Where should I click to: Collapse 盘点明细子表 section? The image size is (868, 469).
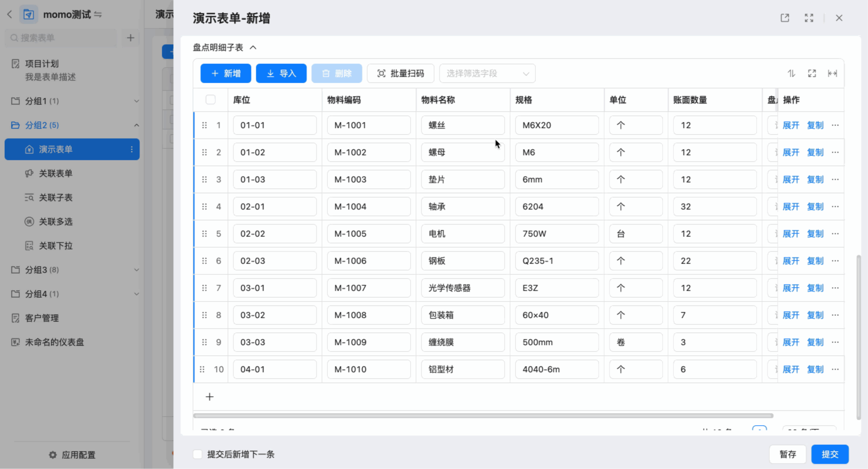[x=253, y=48]
